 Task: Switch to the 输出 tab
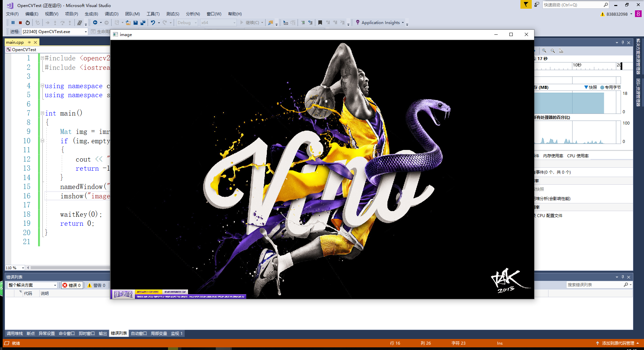tap(103, 334)
